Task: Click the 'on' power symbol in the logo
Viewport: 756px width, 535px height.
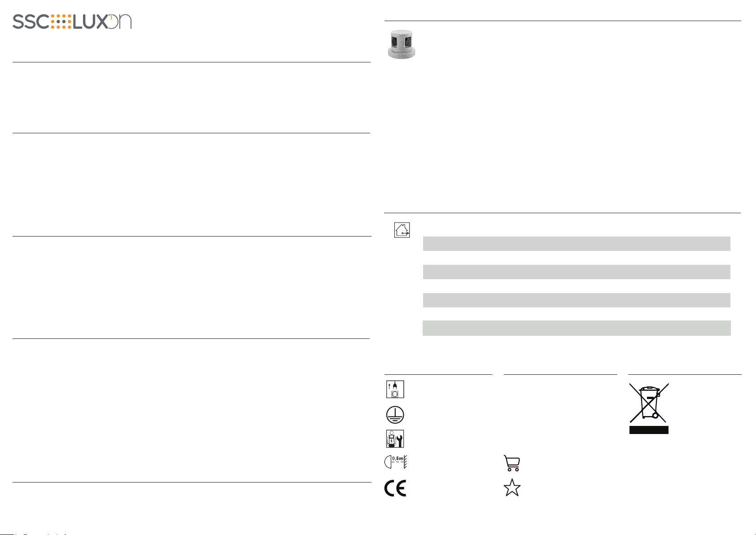Action: [120, 21]
